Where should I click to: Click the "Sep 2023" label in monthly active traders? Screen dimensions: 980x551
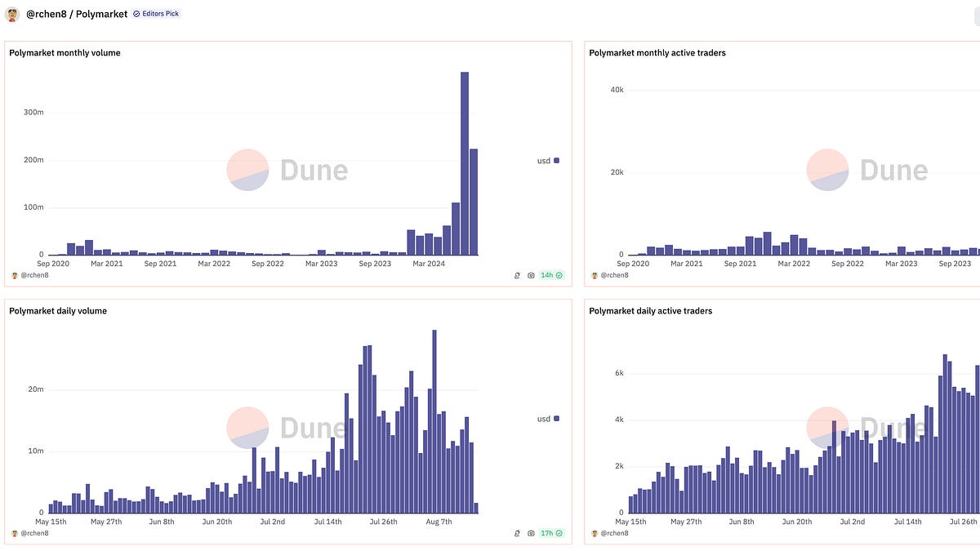tap(955, 264)
